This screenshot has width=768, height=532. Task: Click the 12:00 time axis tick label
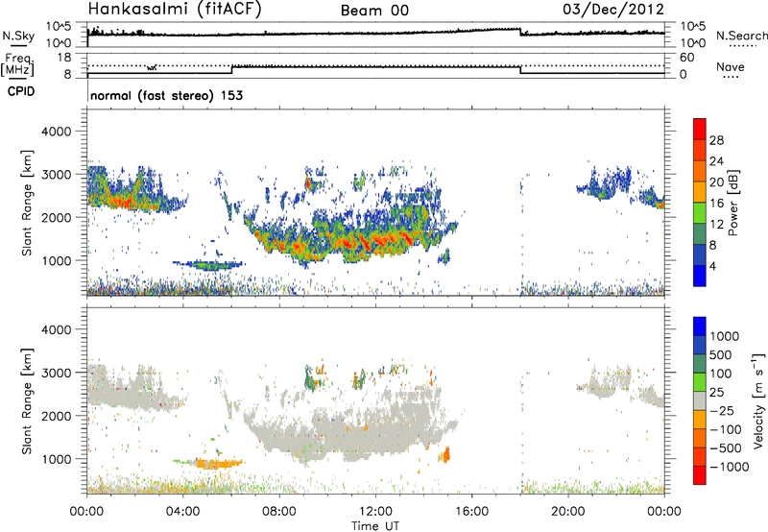click(375, 512)
